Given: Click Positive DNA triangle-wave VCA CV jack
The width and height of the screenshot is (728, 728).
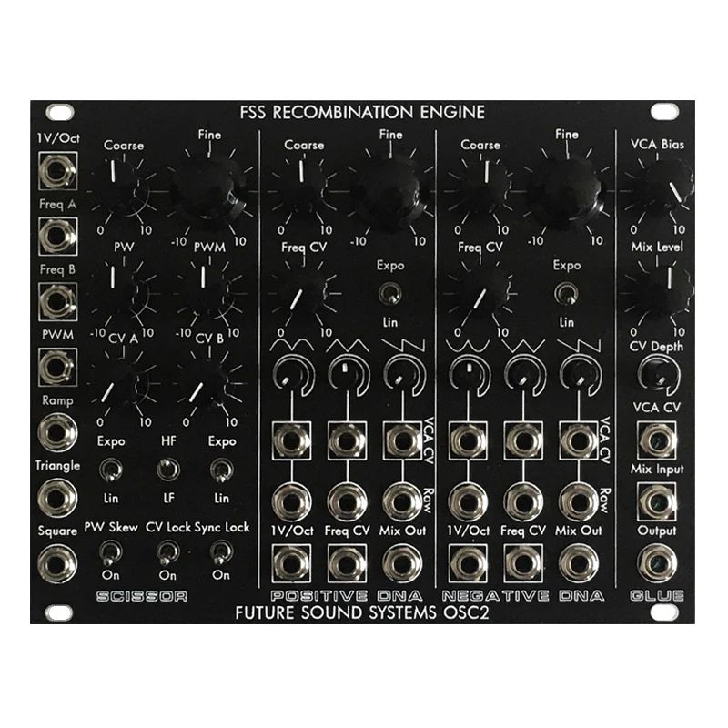Looking at the screenshot, I should point(347,440).
